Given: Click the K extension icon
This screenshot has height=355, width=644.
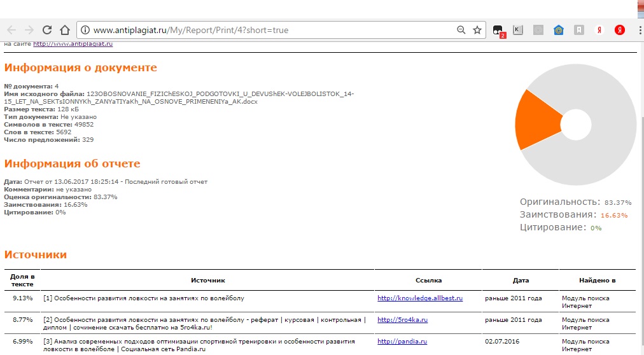Looking at the screenshot, I should [x=518, y=30].
